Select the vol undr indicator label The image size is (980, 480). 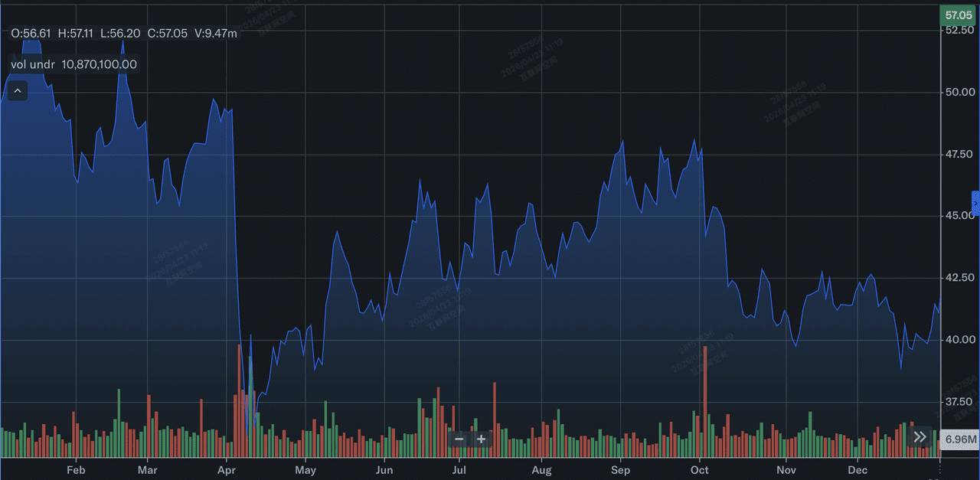point(73,64)
